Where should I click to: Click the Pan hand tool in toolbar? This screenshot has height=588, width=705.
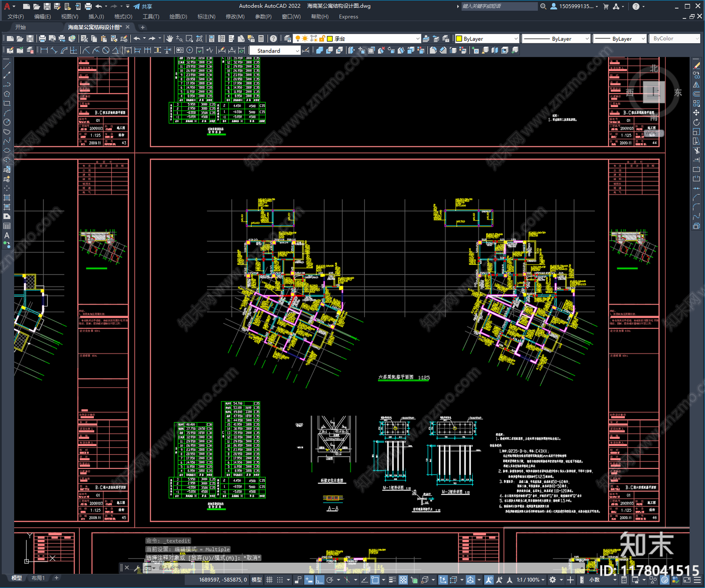point(170,39)
